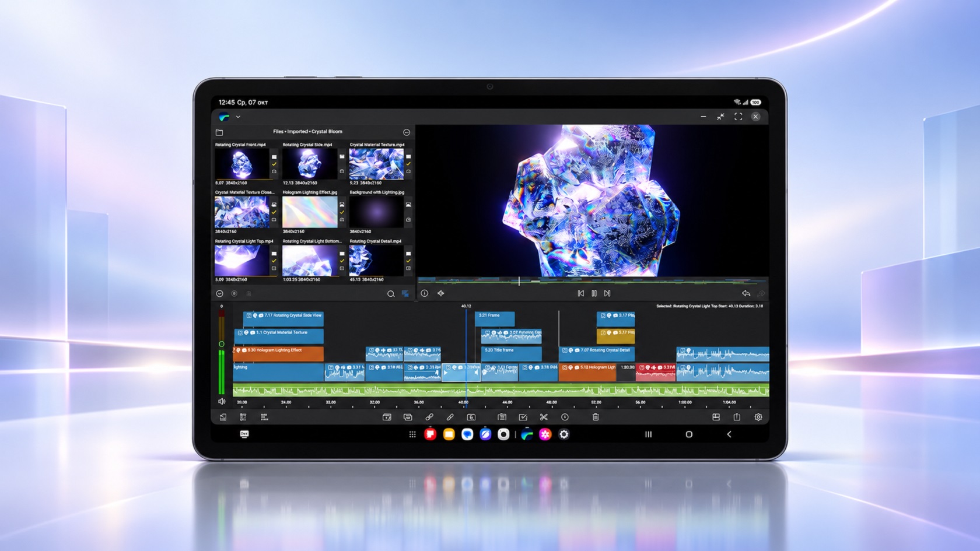Image resolution: width=980 pixels, height=551 pixels.
Task: Undo the last timeline edit
Action: pos(746,293)
